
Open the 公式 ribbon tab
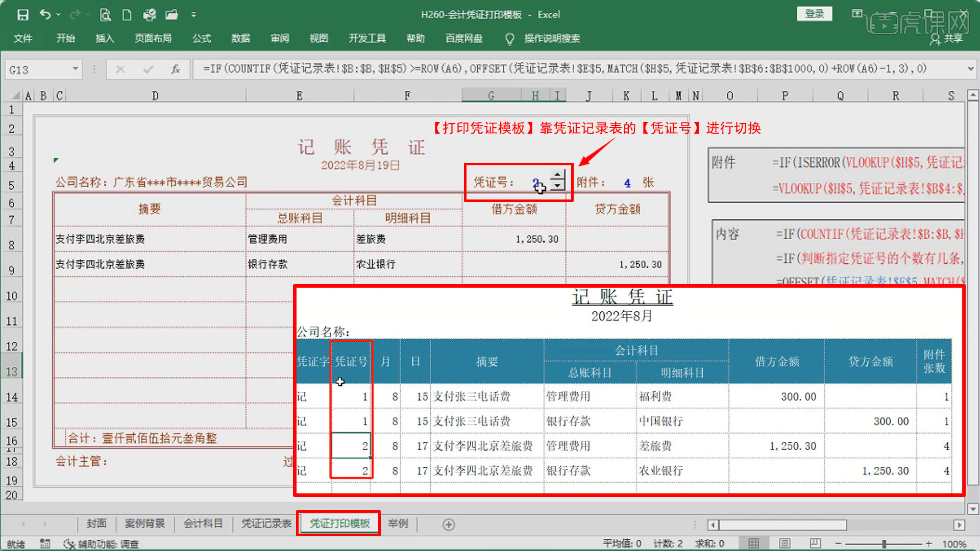202,38
